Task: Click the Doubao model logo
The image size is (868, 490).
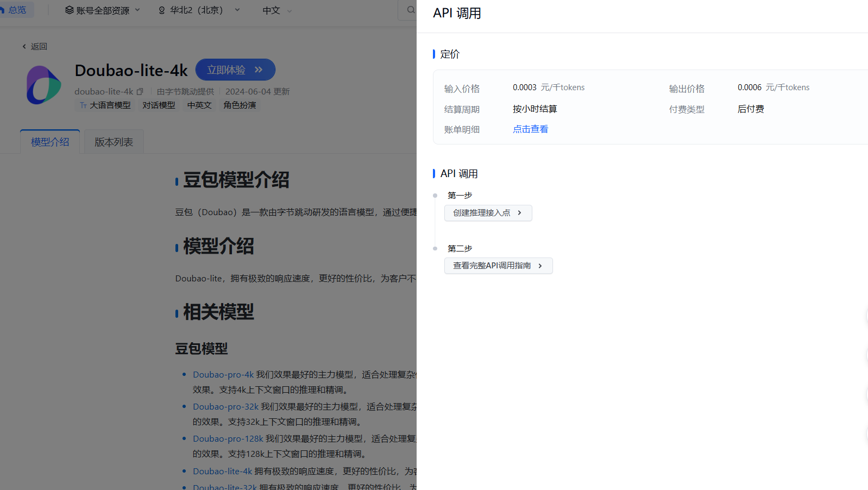Action: point(43,85)
